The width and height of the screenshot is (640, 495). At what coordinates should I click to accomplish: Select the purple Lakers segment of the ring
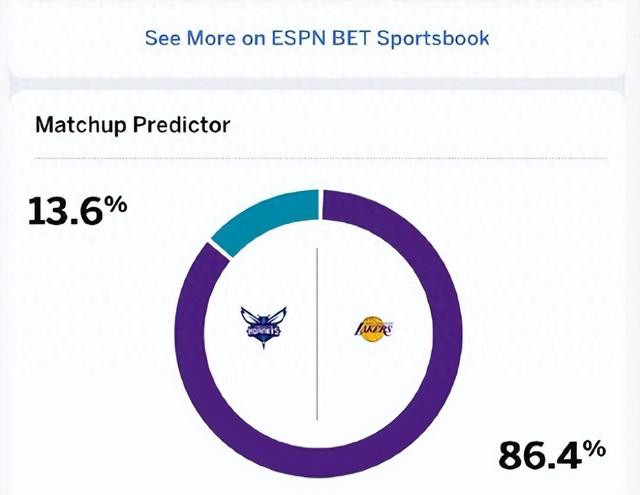point(447,334)
